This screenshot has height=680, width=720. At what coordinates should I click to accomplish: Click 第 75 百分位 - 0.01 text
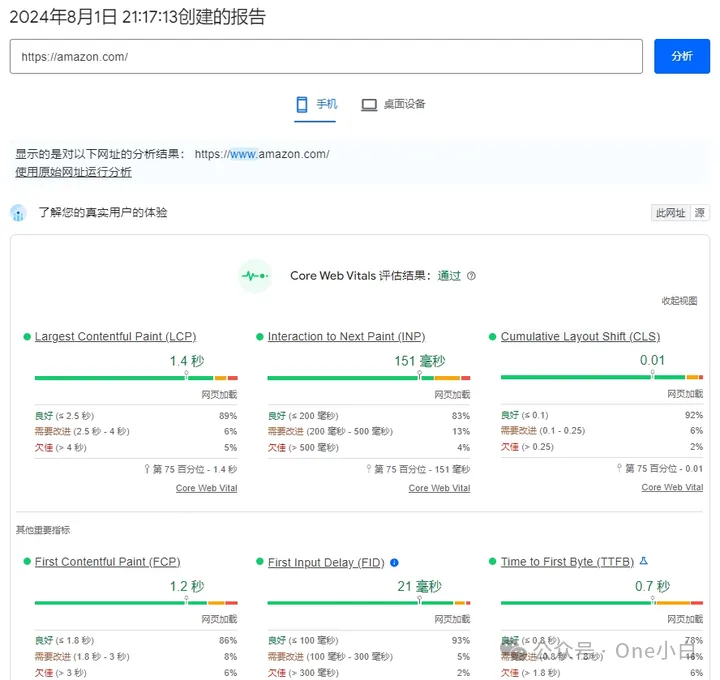(x=664, y=468)
